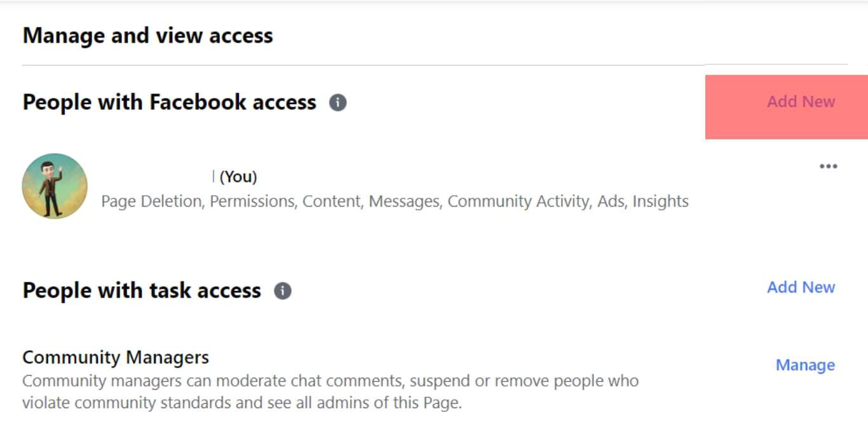The height and width of the screenshot is (445, 868).
Task: Open the Manage link for Community Managers
Action: 805,366
